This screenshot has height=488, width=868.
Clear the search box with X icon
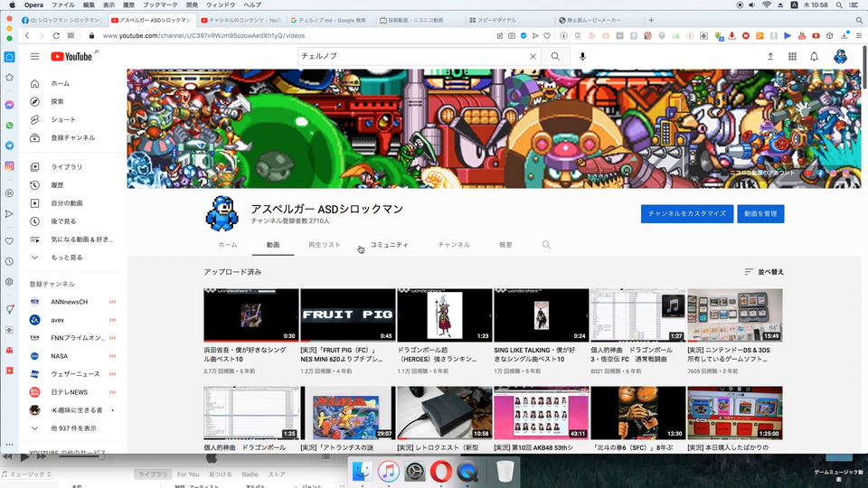(533, 56)
